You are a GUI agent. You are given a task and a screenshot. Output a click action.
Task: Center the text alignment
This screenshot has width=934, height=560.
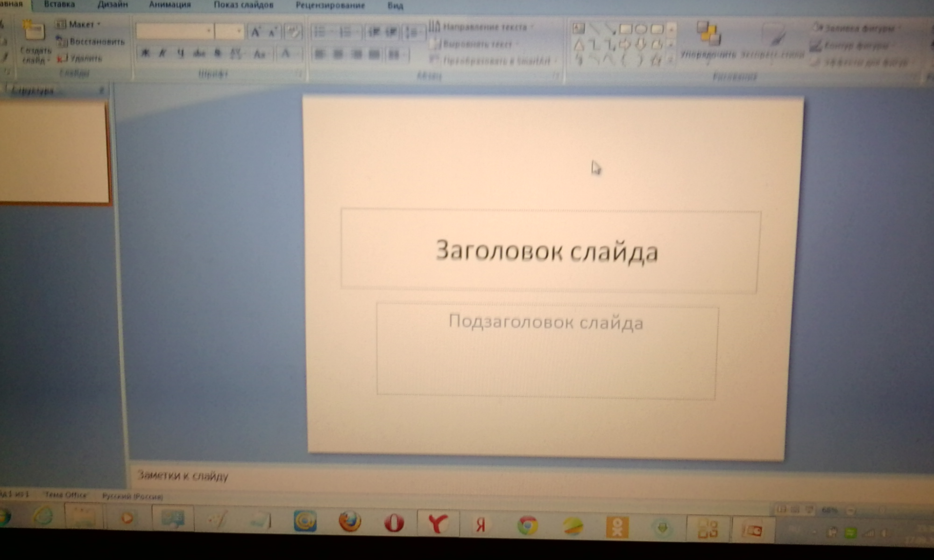click(x=338, y=55)
